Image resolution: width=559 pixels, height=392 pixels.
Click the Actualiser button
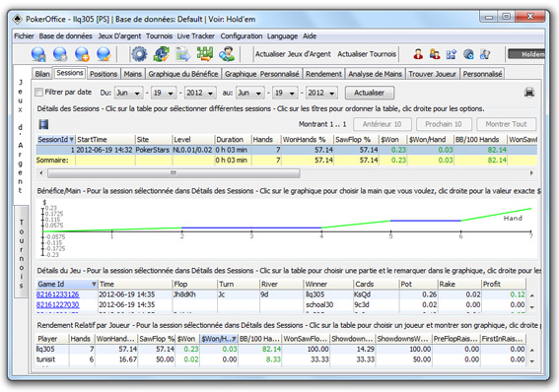(370, 93)
